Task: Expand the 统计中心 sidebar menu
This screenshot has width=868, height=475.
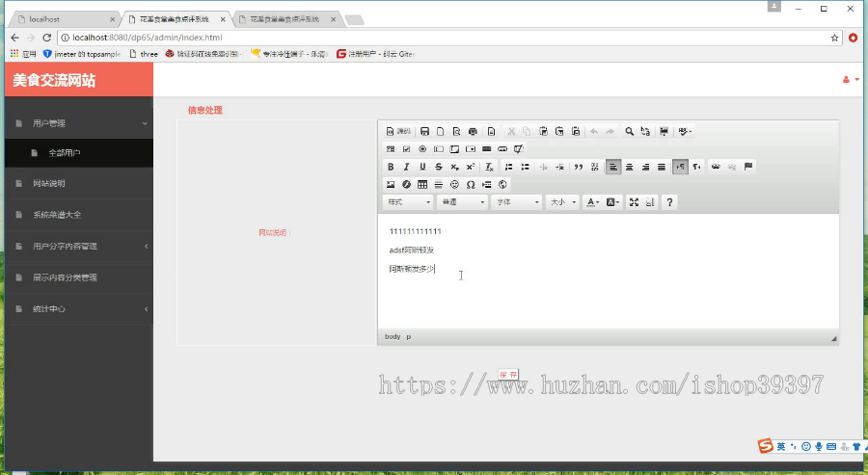Action: pos(79,309)
